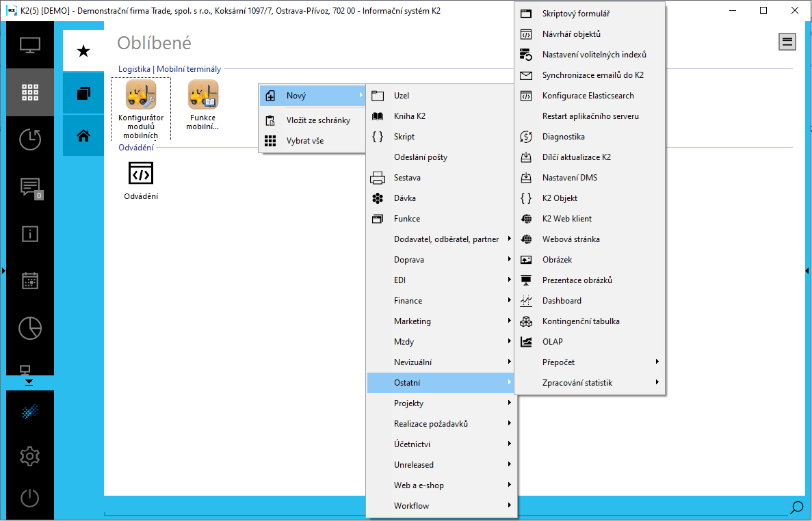The image size is (812, 521).
Task: Select Sestava with printer icon
Action: (440, 178)
